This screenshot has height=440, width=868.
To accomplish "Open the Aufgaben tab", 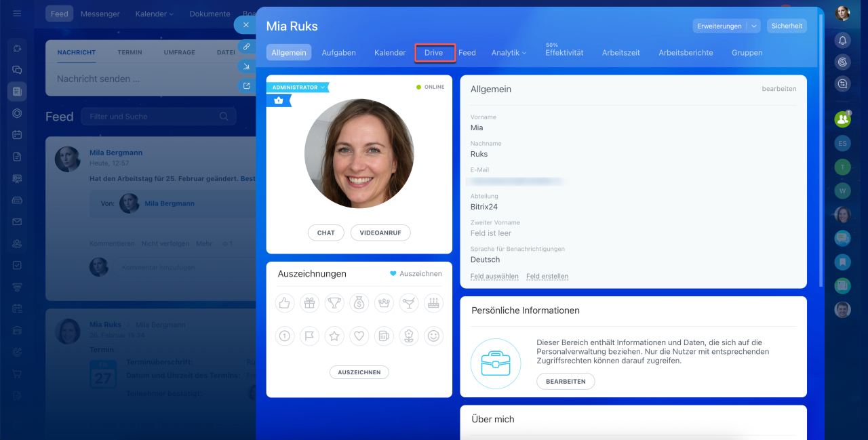I will [339, 52].
